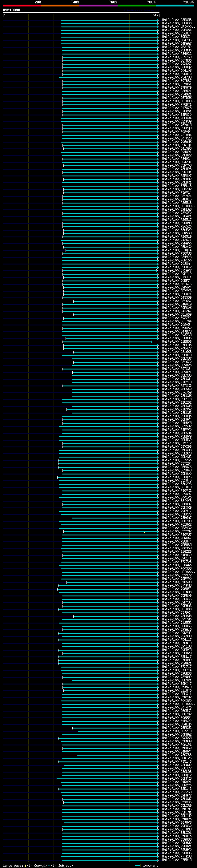This screenshot has width=197, height=868.
Task: Select the UniRef100_A7QYF8 label
Action: pos(177,382)
